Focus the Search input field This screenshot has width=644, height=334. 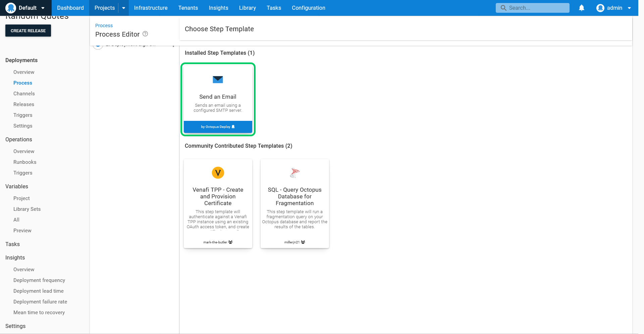[533, 8]
